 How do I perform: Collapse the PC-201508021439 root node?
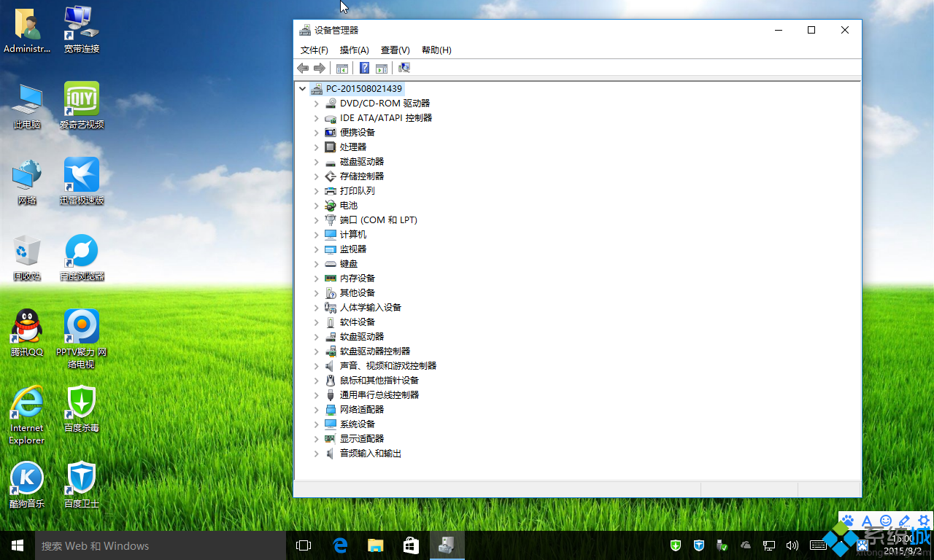(302, 87)
